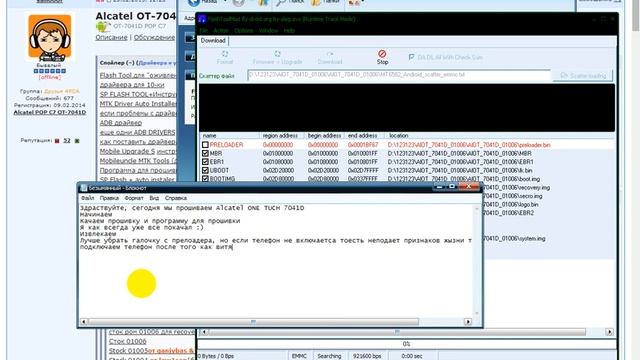Screen dimensions: 640x360
Task: Collapse the Спойлер (−) section
Action: (117, 63)
